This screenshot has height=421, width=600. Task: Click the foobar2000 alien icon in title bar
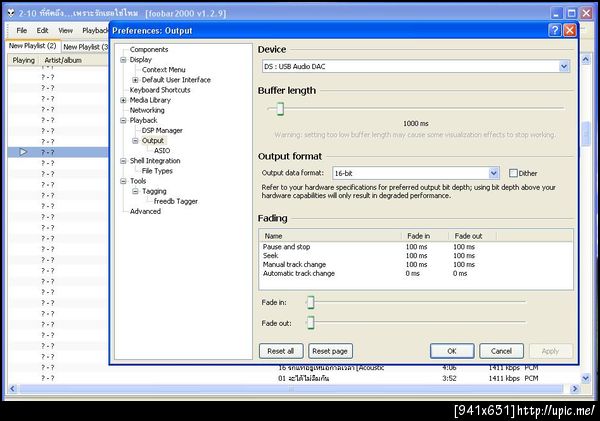click(x=11, y=13)
